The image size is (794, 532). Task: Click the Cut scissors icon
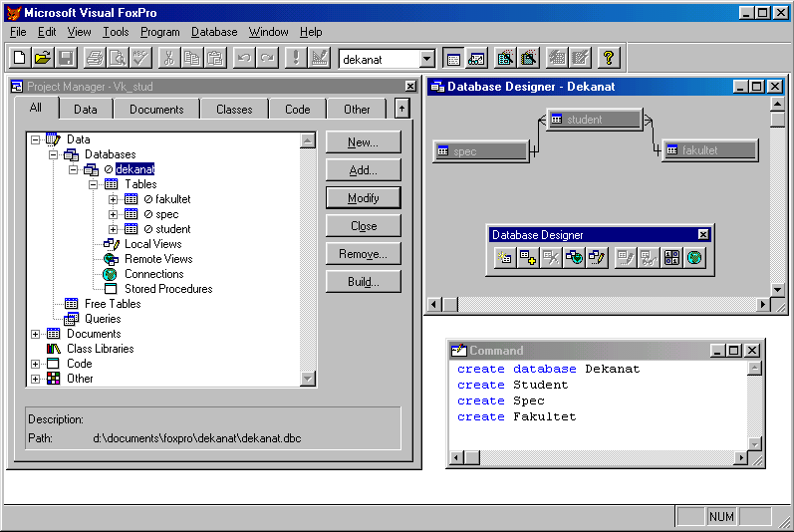[169, 58]
